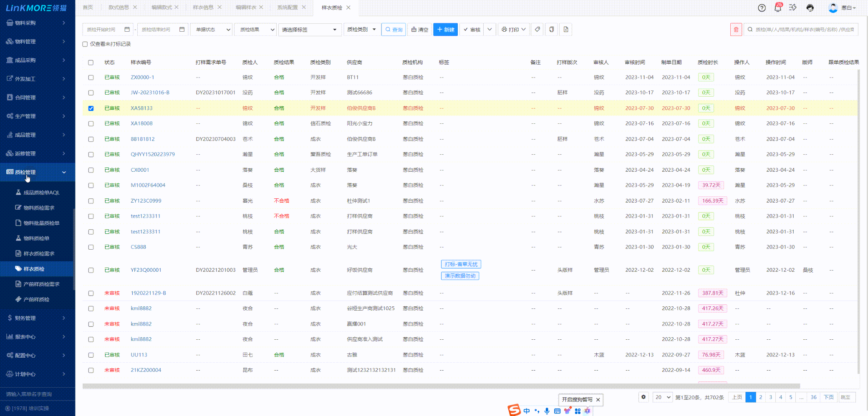868x416 pixels.
Task: Click the red delete trash icon
Action: point(736,30)
